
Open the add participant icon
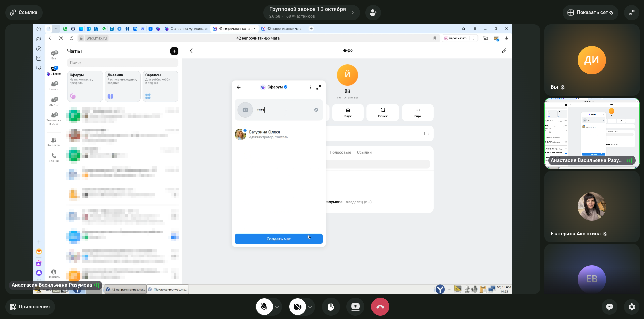click(373, 13)
